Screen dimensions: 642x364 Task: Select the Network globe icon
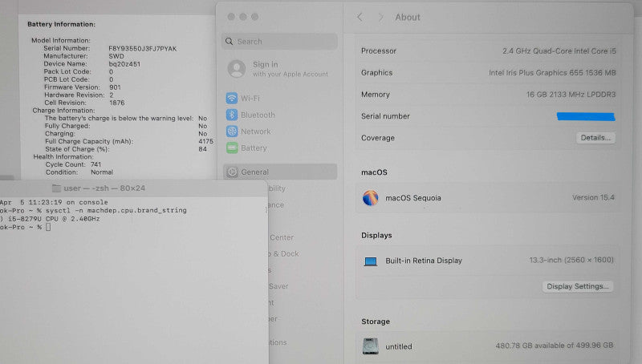click(232, 131)
